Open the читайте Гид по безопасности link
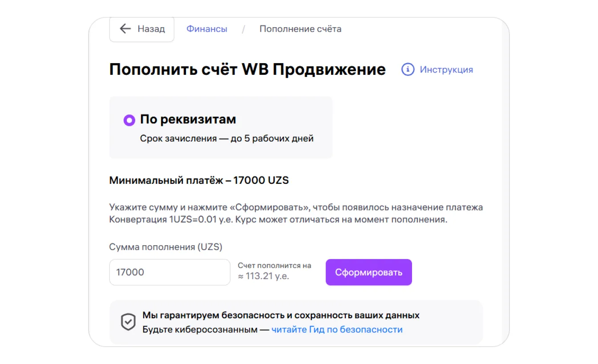 click(x=337, y=330)
